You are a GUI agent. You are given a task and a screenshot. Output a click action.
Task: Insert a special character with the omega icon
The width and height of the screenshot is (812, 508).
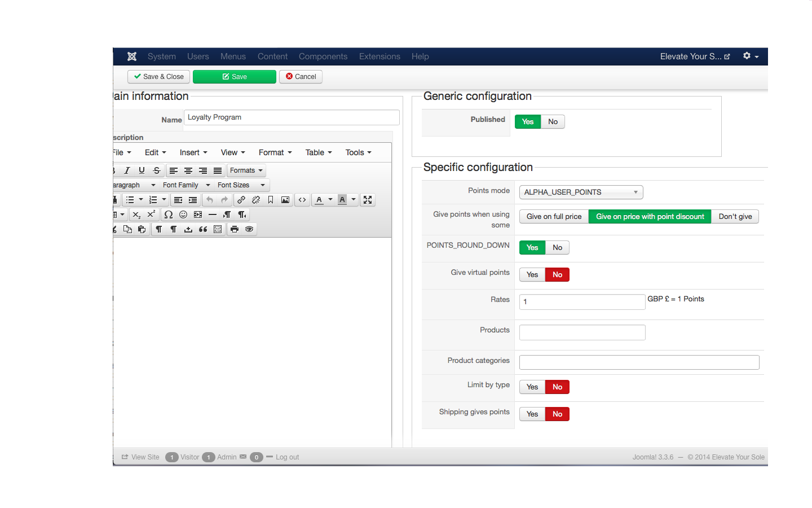pos(168,214)
